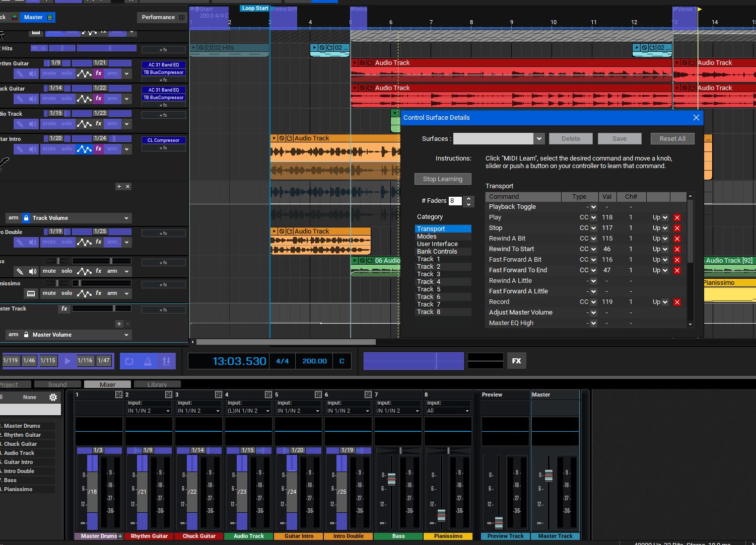756x545 pixels.
Task: Toggle automation on Rhythm Guitar track
Action: pyautogui.click(x=84, y=73)
